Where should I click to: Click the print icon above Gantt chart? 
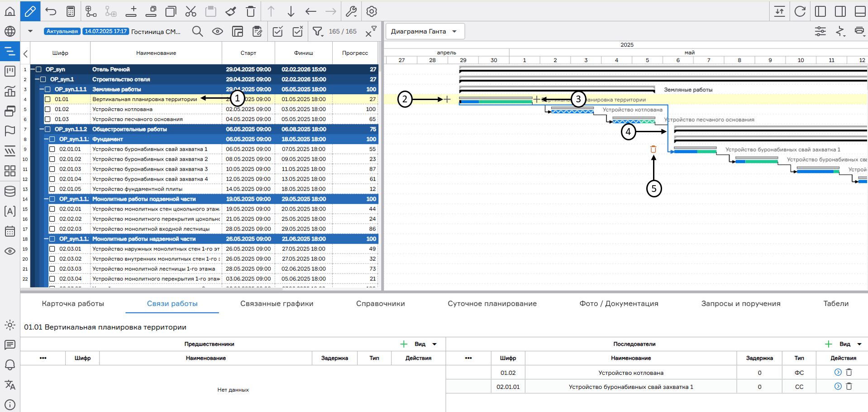(859, 31)
